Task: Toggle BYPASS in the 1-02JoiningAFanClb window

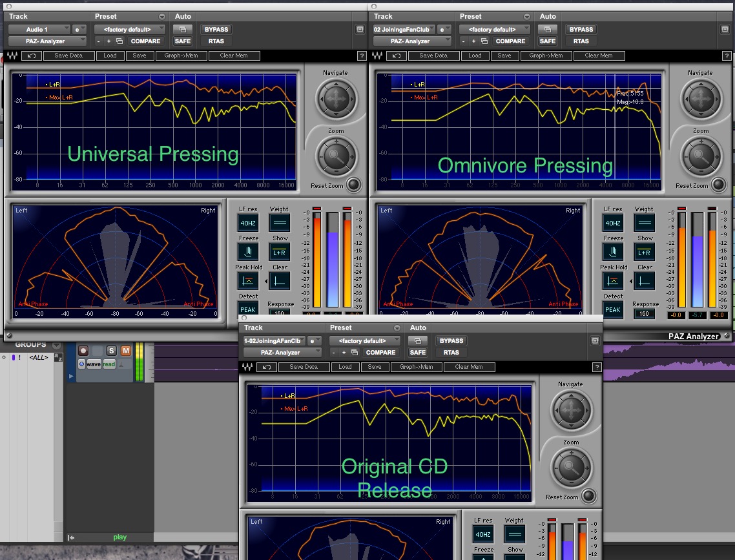Action: tap(451, 340)
